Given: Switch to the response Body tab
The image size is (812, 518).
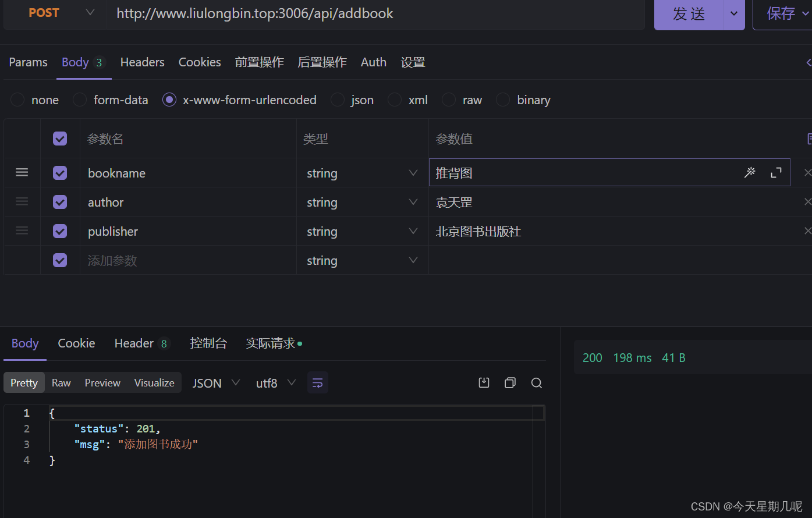Looking at the screenshot, I should click(x=25, y=343).
